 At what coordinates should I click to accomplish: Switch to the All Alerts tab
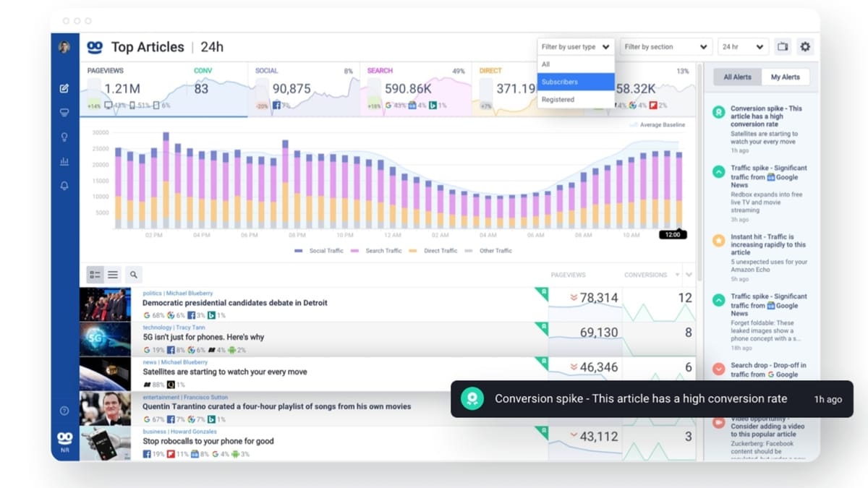click(738, 77)
